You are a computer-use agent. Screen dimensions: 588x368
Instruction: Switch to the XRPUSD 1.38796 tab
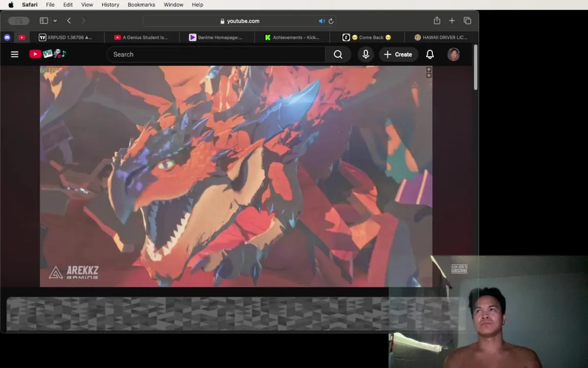click(x=67, y=37)
